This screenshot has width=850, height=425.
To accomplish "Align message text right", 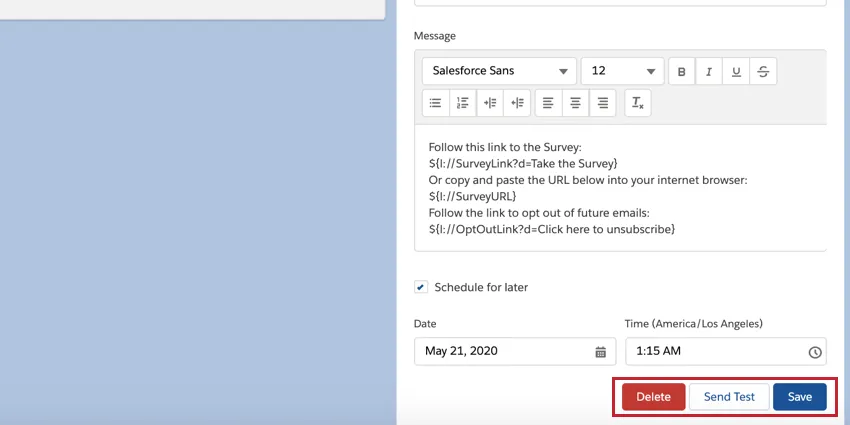I will coord(602,102).
